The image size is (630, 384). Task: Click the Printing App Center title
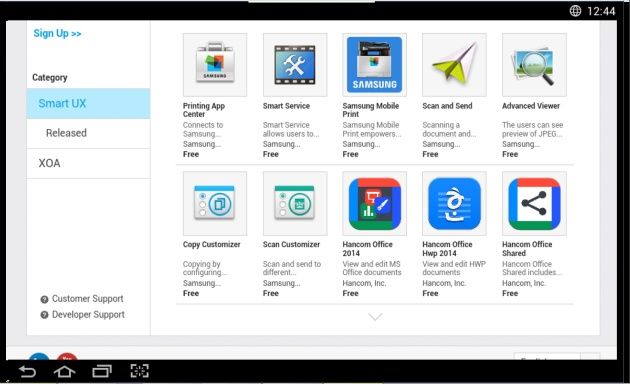[204, 110]
